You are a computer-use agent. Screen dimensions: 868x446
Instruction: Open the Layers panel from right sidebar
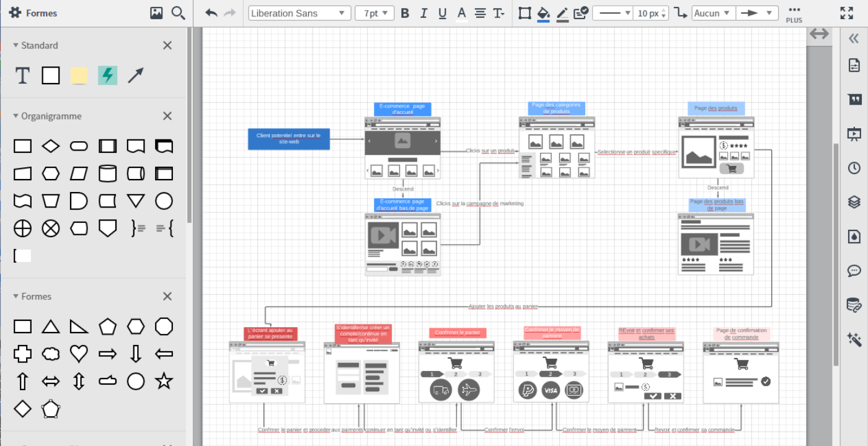[854, 201]
